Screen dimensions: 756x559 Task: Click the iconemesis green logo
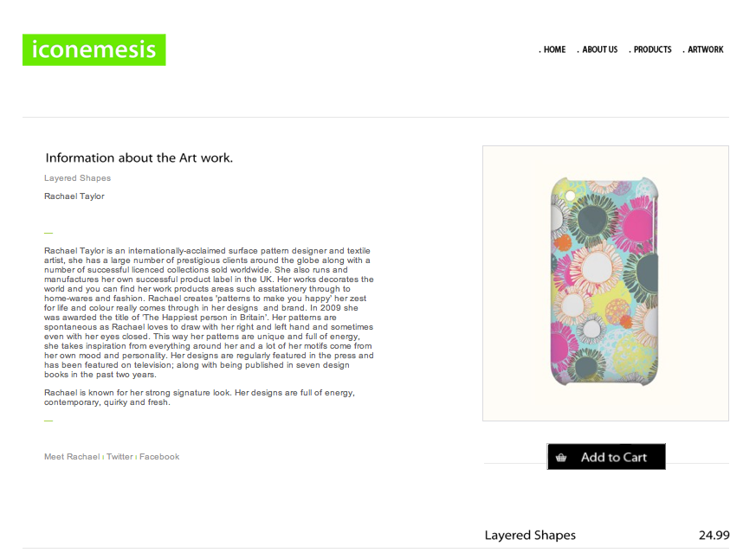[94, 49]
